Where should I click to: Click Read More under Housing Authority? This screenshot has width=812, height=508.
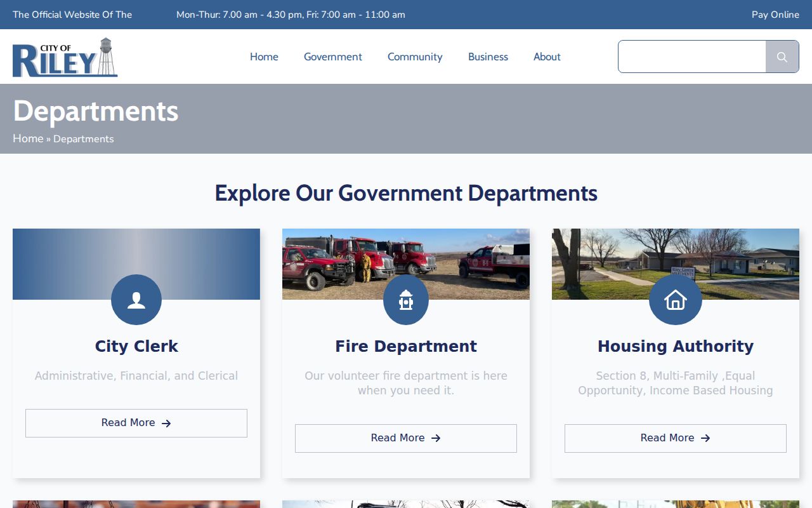(x=676, y=438)
